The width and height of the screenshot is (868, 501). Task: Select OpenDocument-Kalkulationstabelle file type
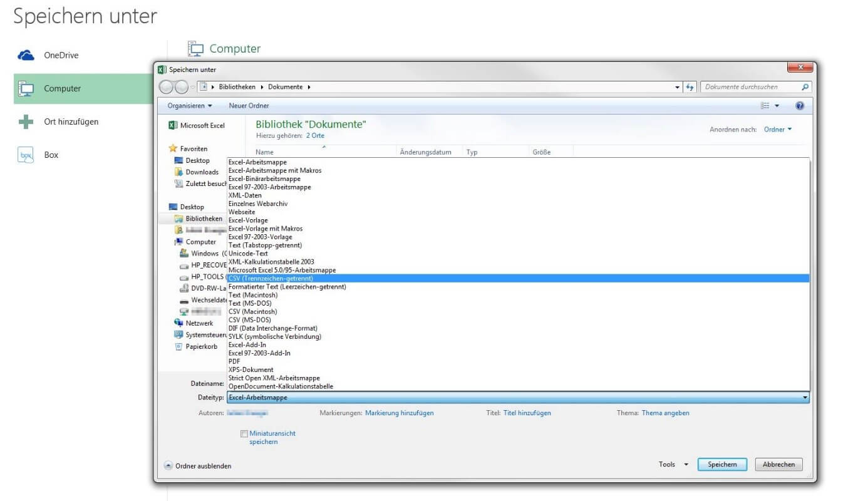click(x=518, y=386)
